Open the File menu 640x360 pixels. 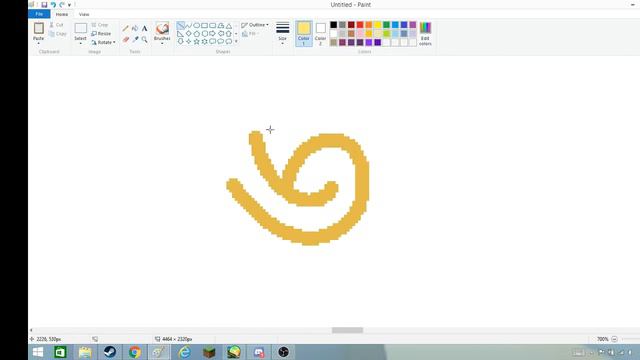[x=39, y=14]
